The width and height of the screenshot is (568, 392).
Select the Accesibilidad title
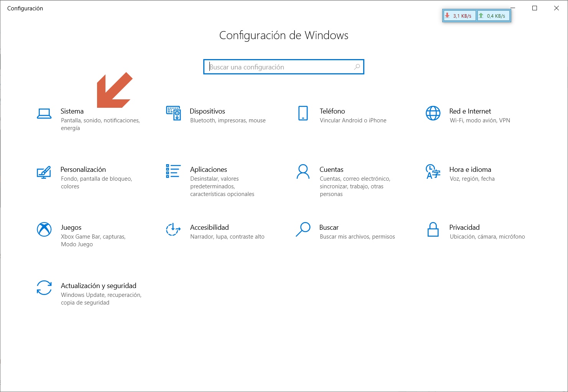click(x=209, y=227)
